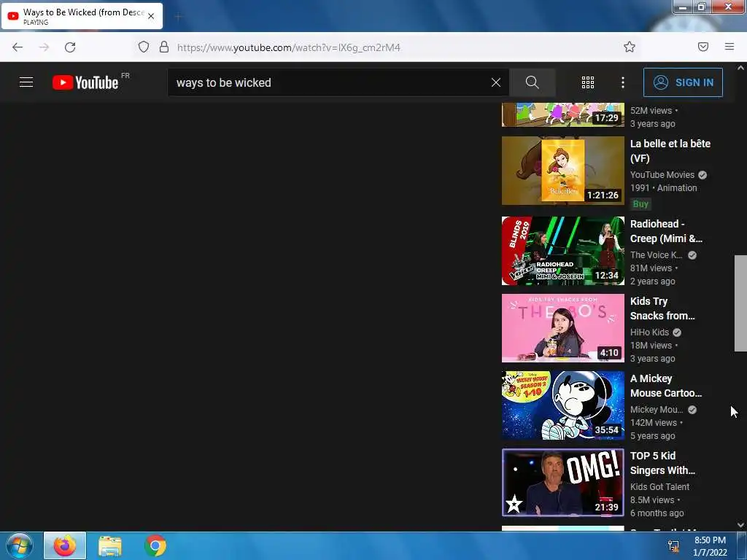Click the SIGN IN button
This screenshot has height=560, width=747.
click(683, 82)
